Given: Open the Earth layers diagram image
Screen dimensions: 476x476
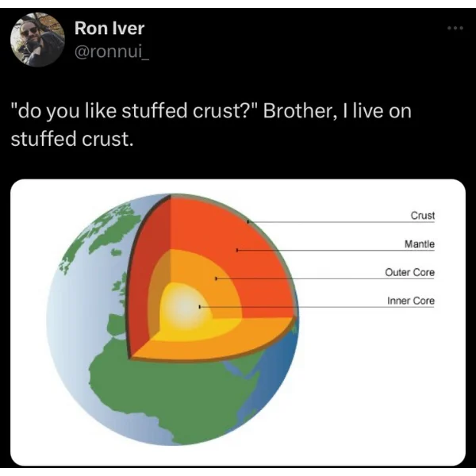Looking at the screenshot, I should (238, 322).
